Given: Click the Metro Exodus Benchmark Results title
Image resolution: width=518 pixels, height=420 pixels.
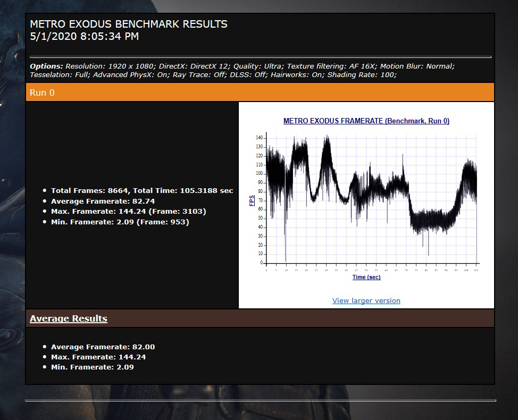Looking at the screenshot, I should pyautogui.click(x=129, y=24).
